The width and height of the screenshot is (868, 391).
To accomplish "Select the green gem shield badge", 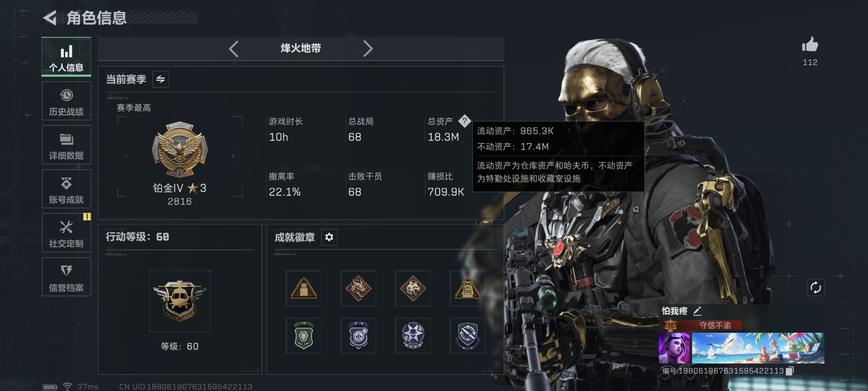I will 304,335.
